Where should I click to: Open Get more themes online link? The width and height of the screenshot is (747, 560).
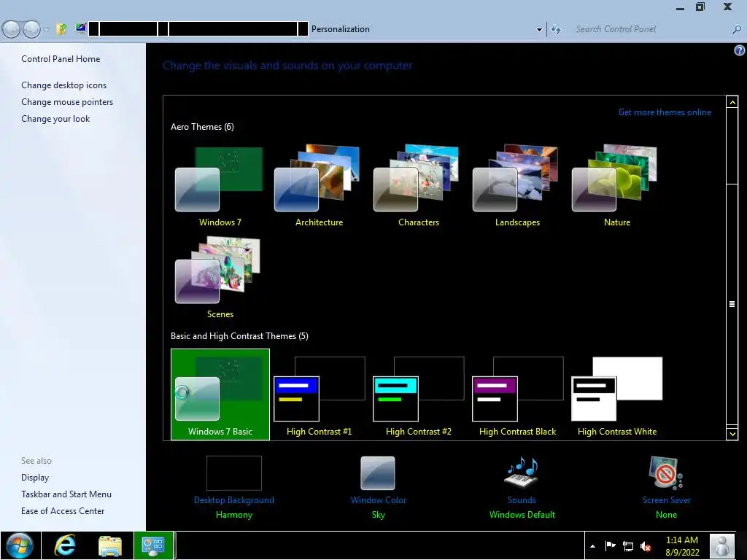coord(665,112)
